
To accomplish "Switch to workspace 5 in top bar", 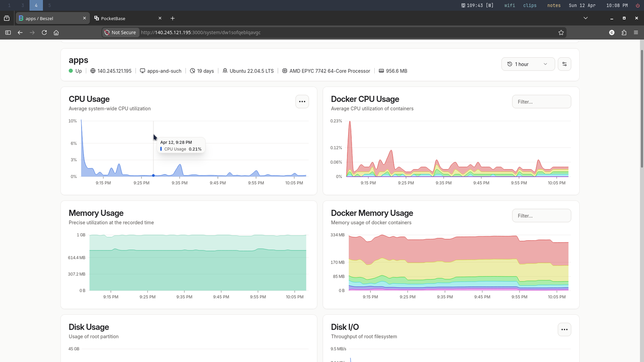I will pyautogui.click(x=50, y=5).
